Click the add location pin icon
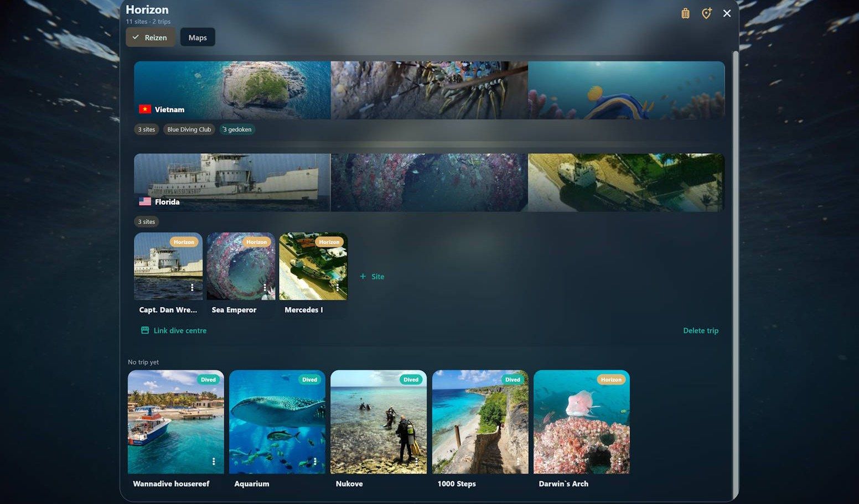The width and height of the screenshot is (859, 504). click(x=706, y=13)
